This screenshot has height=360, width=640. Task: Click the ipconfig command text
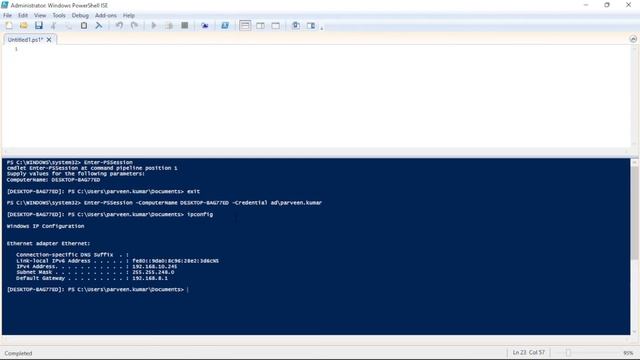pos(200,214)
